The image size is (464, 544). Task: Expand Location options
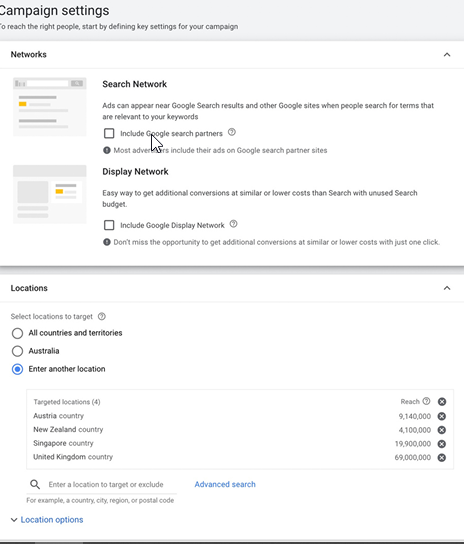coord(47,520)
